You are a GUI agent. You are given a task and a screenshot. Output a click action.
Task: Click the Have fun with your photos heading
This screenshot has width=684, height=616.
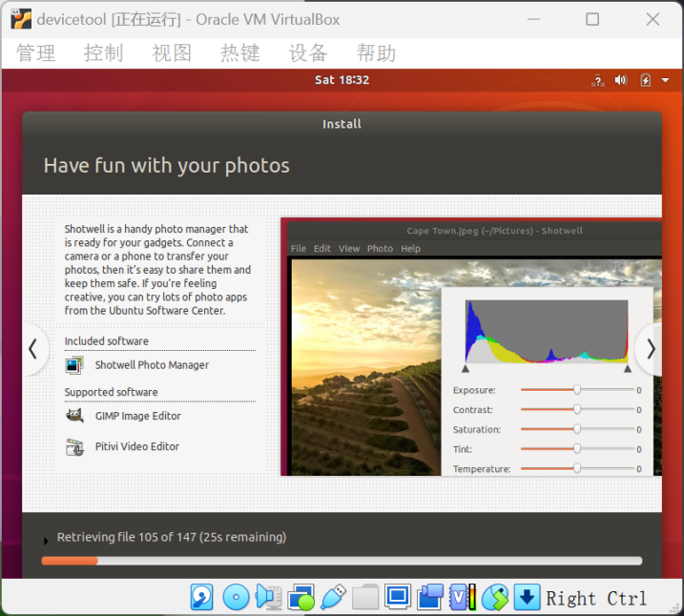pyautogui.click(x=166, y=166)
